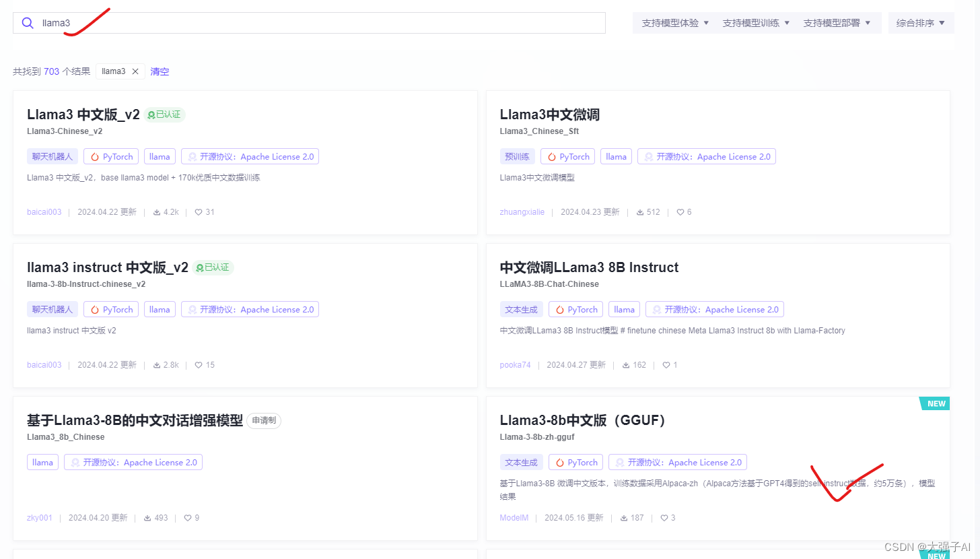Click the heart icon on Llama3中文微调 card
980x559 pixels.
680,211
